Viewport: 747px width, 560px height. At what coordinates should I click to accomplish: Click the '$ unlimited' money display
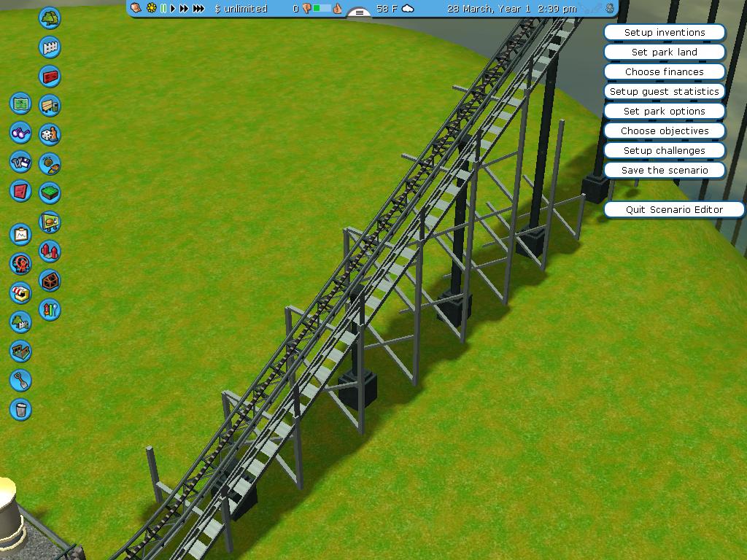241,9
